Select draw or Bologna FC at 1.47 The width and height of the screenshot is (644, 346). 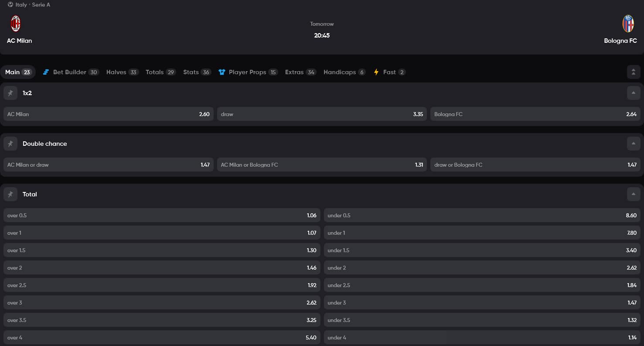coord(535,165)
